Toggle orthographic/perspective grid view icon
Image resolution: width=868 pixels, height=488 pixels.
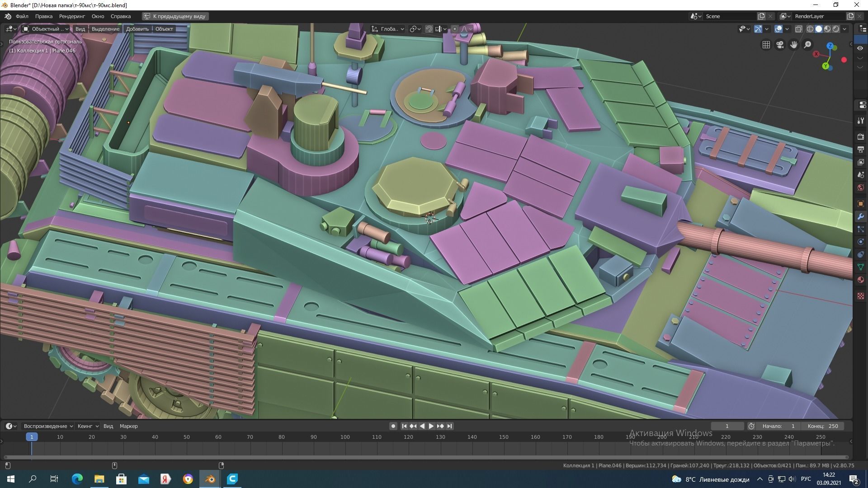point(766,45)
